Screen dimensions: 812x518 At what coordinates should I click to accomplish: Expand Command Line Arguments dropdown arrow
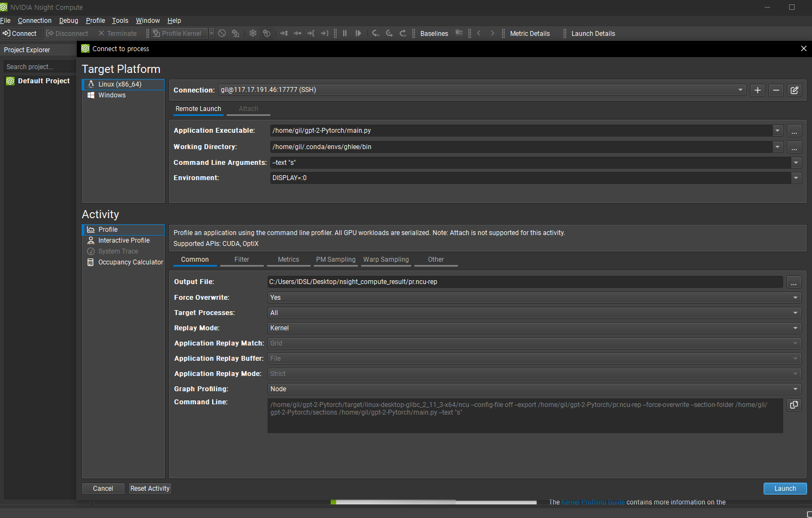coord(796,163)
